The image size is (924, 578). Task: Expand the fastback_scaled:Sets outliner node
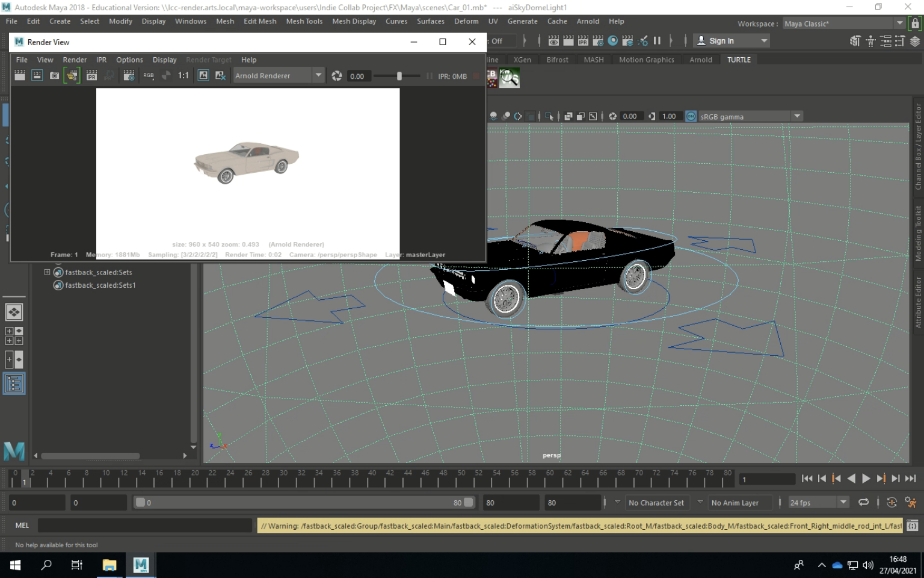click(x=47, y=272)
